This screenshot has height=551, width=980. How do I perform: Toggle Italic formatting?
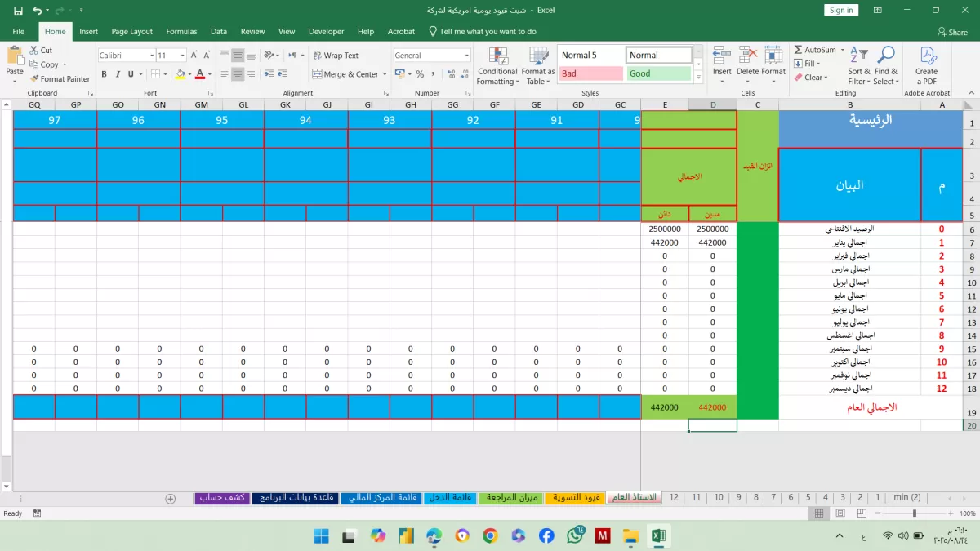(x=119, y=74)
